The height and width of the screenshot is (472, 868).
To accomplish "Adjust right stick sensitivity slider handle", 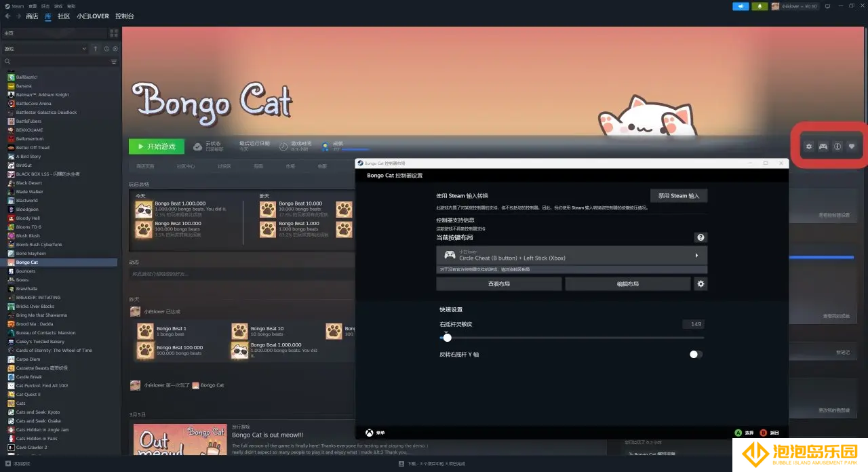I will tap(447, 337).
